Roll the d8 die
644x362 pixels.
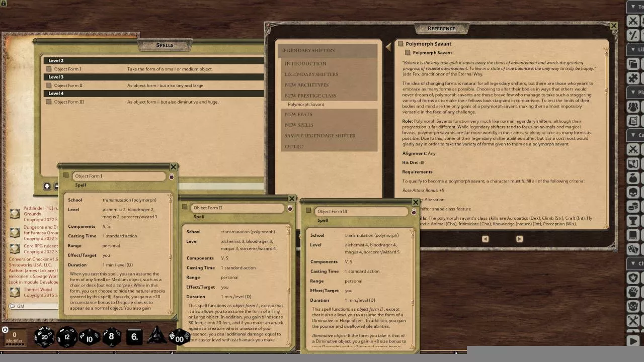pos(111,336)
